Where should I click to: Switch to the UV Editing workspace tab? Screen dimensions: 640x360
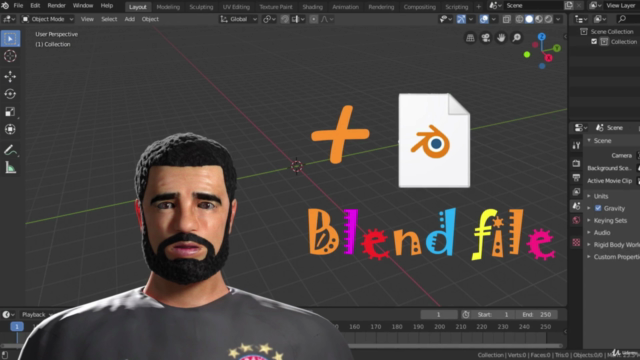(x=236, y=7)
